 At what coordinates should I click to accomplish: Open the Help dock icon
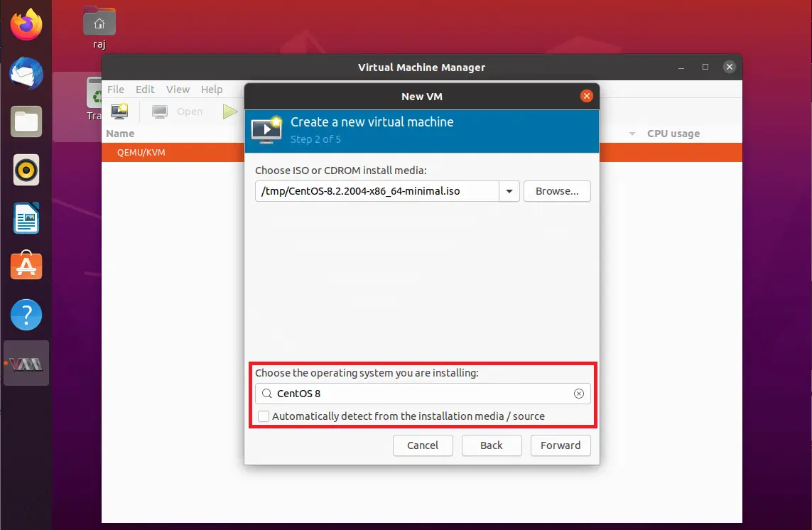26,315
